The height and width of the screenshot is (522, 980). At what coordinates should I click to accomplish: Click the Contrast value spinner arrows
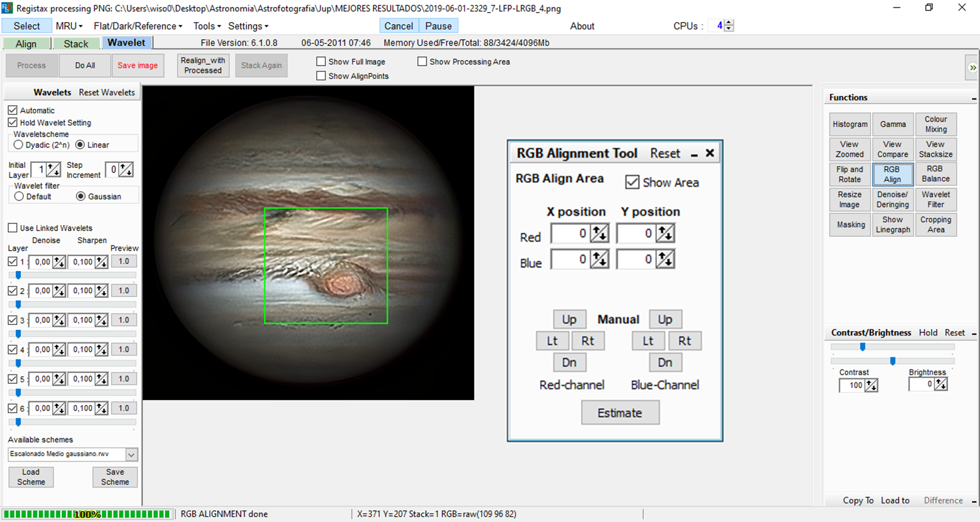871,385
